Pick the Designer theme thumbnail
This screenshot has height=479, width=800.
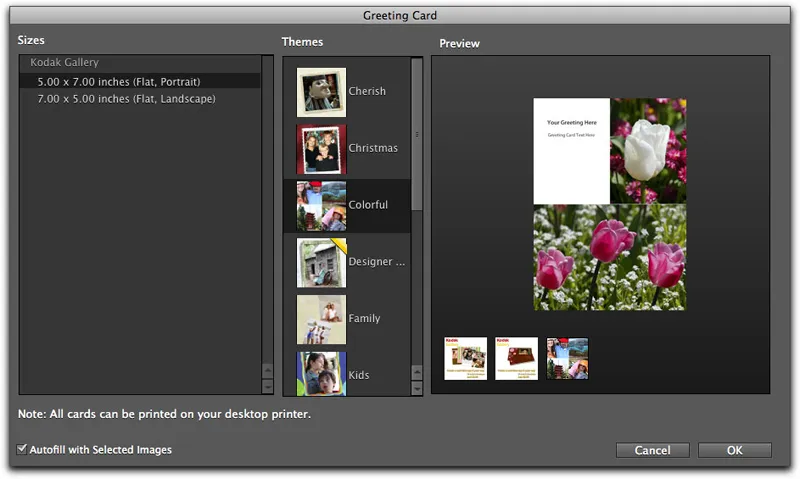point(321,263)
